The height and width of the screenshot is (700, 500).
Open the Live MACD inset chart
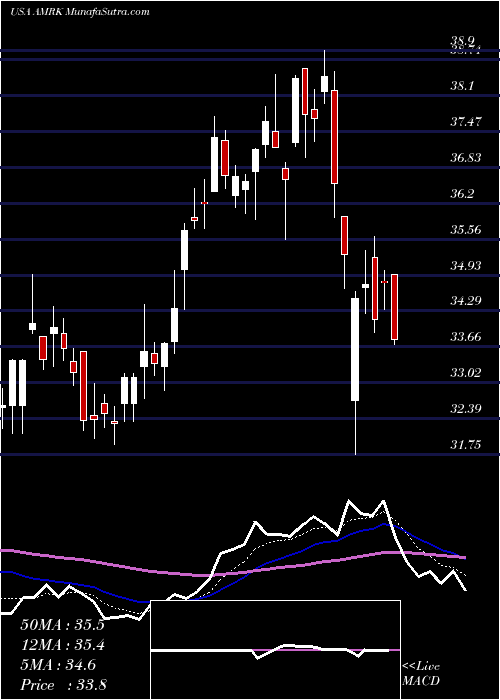tap(276, 650)
